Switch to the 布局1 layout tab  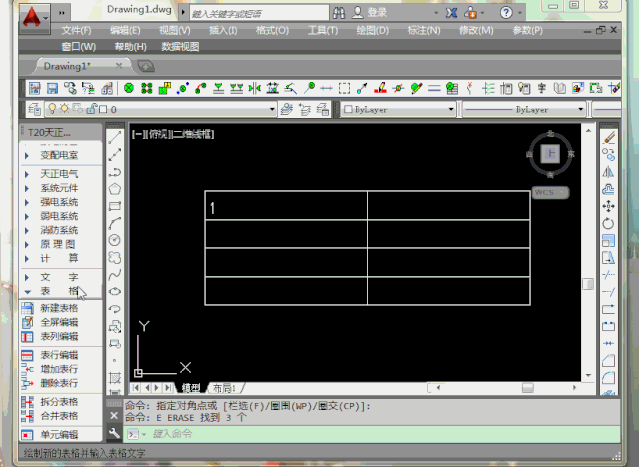tap(225, 388)
